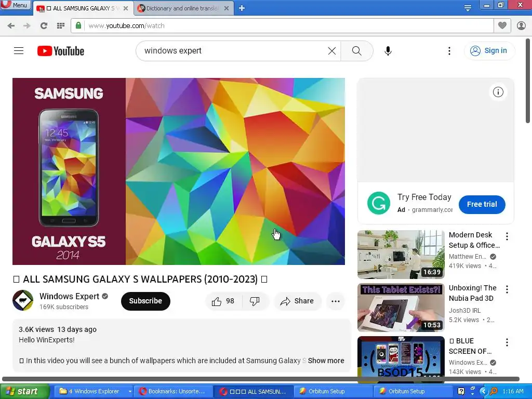Click the horizontal scrollbar at page bottom

tap(261, 379)
